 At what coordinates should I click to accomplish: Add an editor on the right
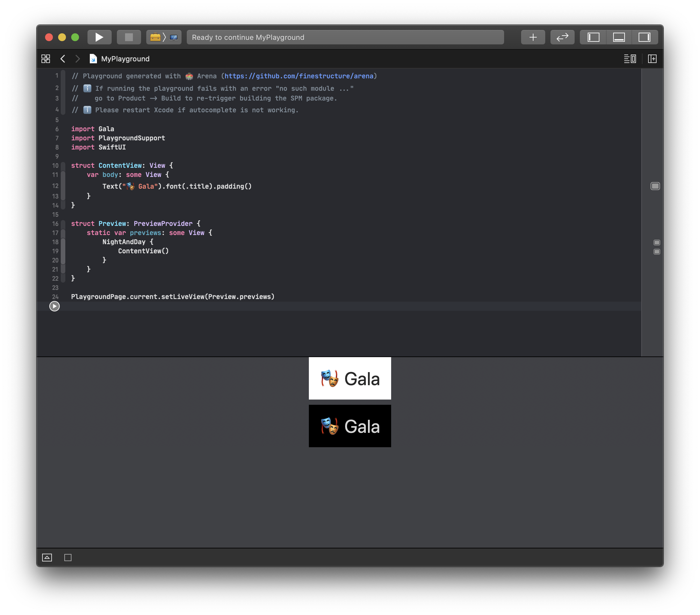(x=652, y=58)
